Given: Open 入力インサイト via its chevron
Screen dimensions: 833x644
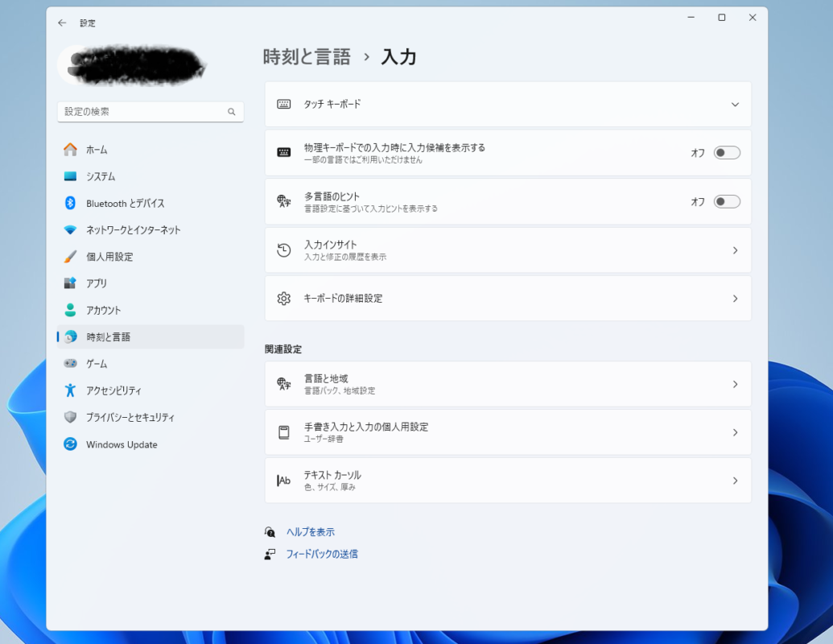Looking at the screenshot, I should pyautogui.click(x=736, y=250).
